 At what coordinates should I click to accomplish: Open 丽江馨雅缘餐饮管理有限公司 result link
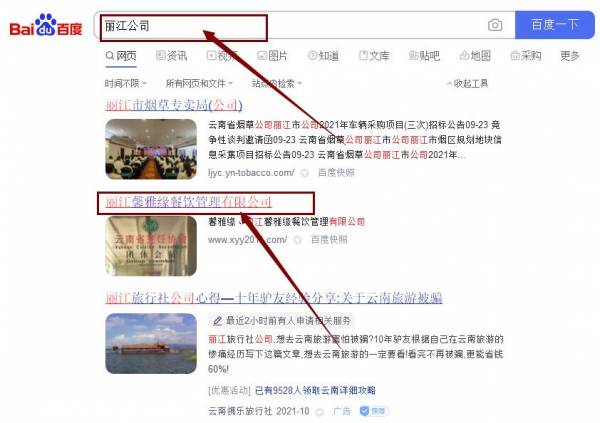(x=189, y=202)
